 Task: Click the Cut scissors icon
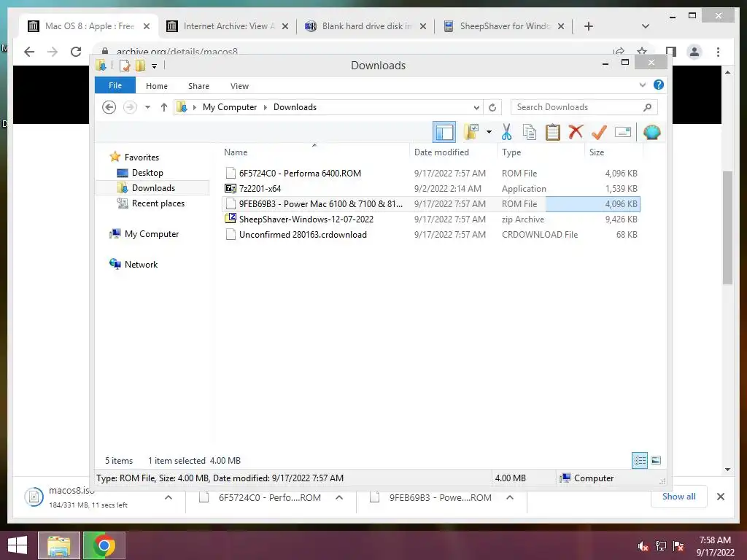click(x=506, y=132)
